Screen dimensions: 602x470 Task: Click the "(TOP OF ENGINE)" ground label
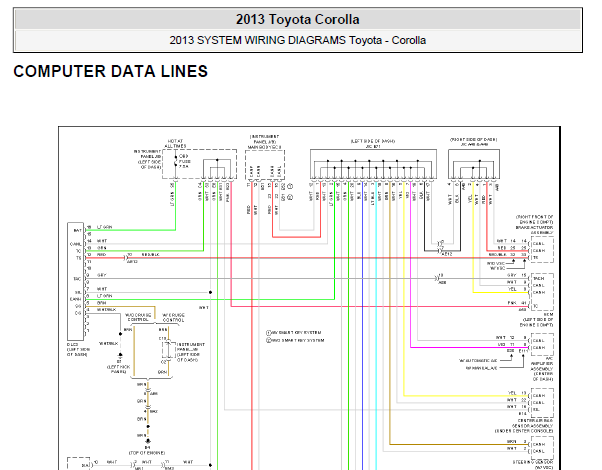(x=147, y=453)
